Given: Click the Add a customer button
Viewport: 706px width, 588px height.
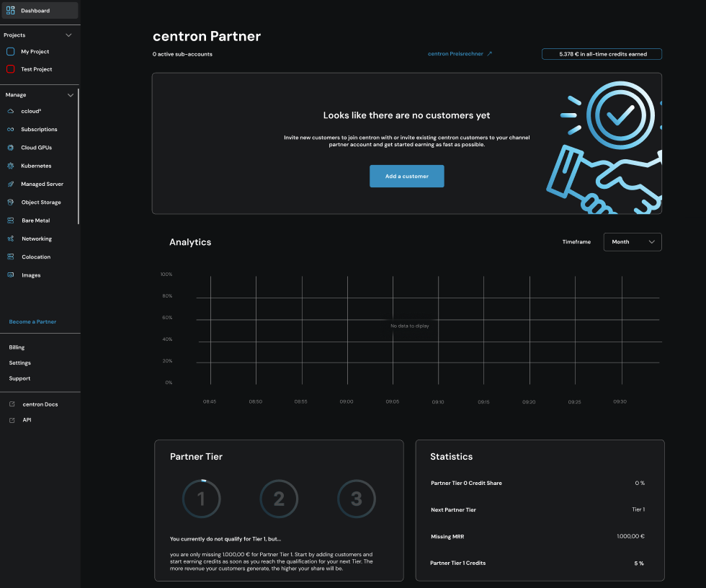Looking at the screenshot, I should pyautogui.click(x=406, y=176).
